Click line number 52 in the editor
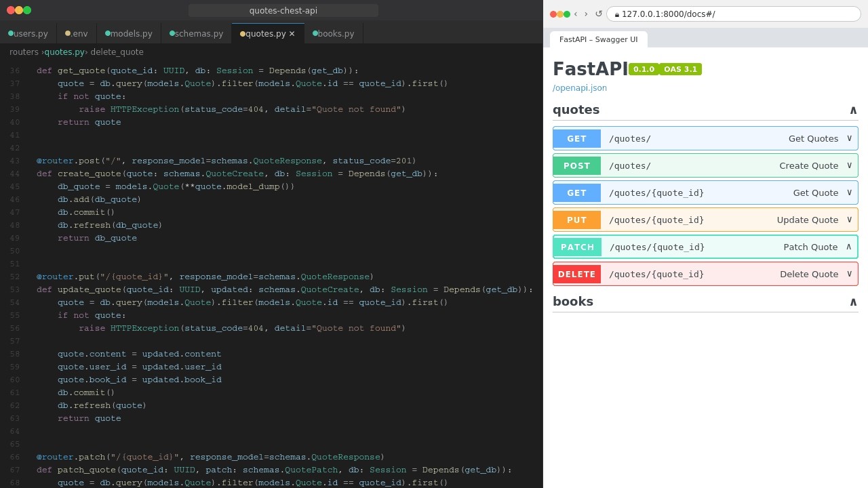 tap(15, 277)
